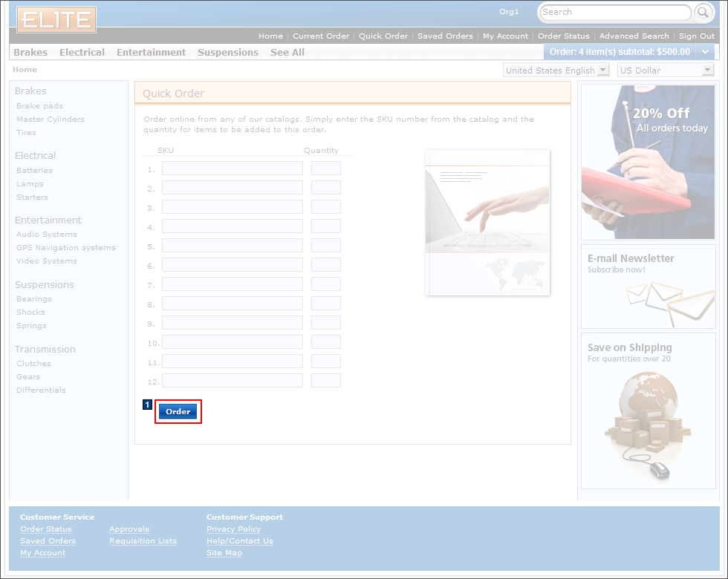This screenshot has height=579, width=728.
Task: Open Advanced Search in top navigation
Action: [x=634, y=36]
